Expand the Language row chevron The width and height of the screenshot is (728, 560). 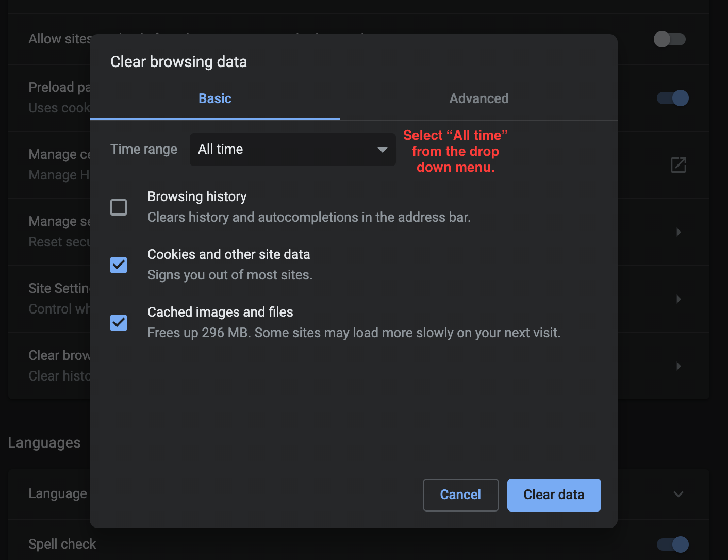pyautogui.click(x=679, y=494)
